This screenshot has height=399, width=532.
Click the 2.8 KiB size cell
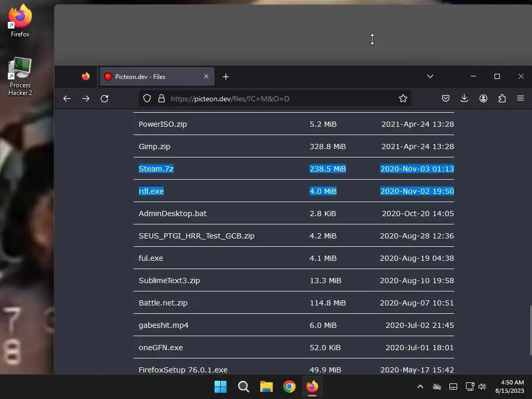[x=323, y=214]
